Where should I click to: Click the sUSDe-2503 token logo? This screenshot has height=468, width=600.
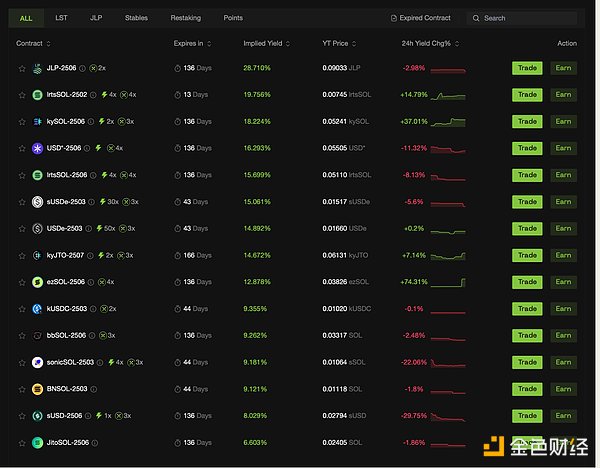(37, 202)
